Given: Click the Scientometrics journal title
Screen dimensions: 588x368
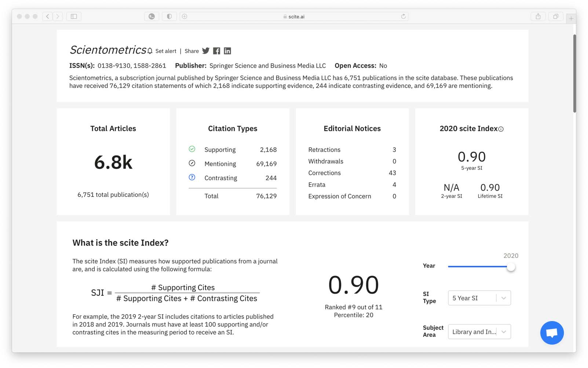Looking at the screenshot, I should [108, 50].
